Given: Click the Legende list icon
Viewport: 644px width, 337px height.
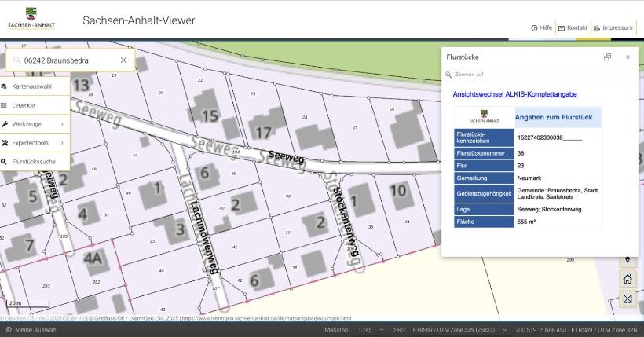Looking at the screenshot, I should click(4, 105).
